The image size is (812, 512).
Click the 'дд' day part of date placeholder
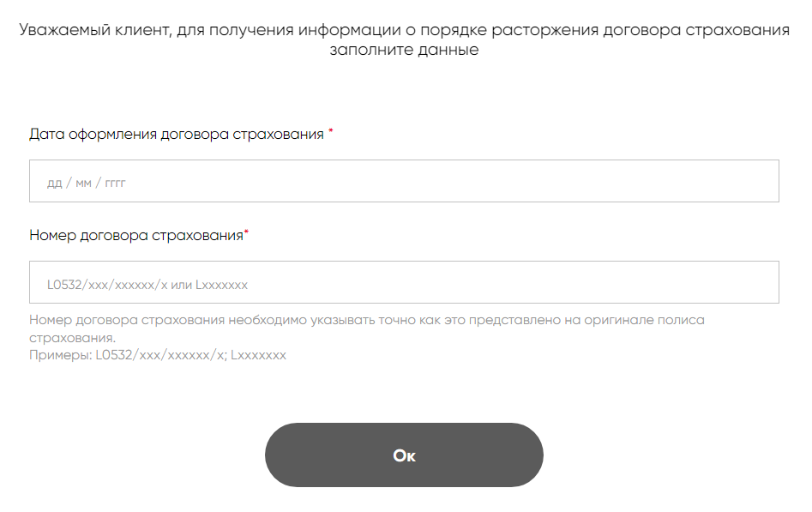(54, 183)
